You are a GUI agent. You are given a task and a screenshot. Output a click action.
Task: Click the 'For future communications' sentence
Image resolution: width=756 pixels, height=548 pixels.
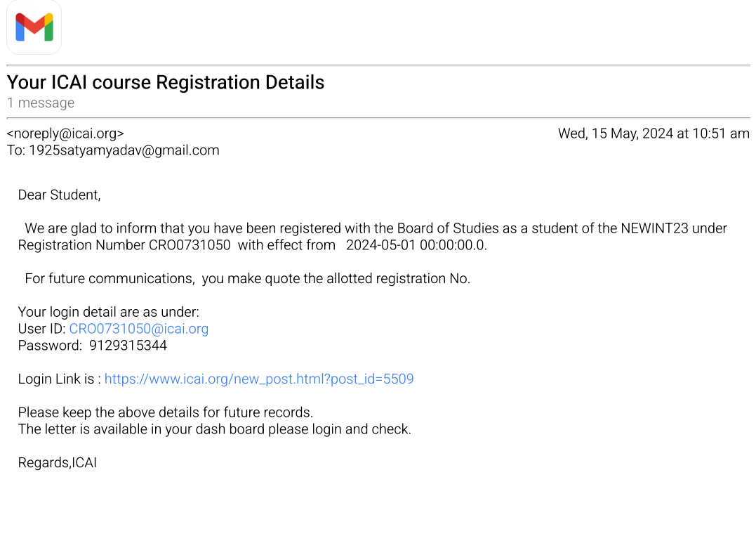pyautogui.click(x=247, y=279)
